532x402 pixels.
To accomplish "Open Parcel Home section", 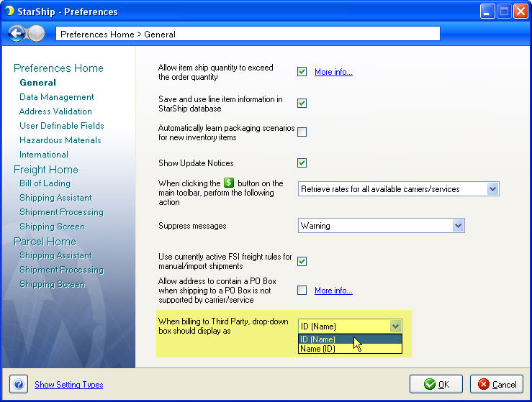I will pyautogui.click(x=45, y=242).
